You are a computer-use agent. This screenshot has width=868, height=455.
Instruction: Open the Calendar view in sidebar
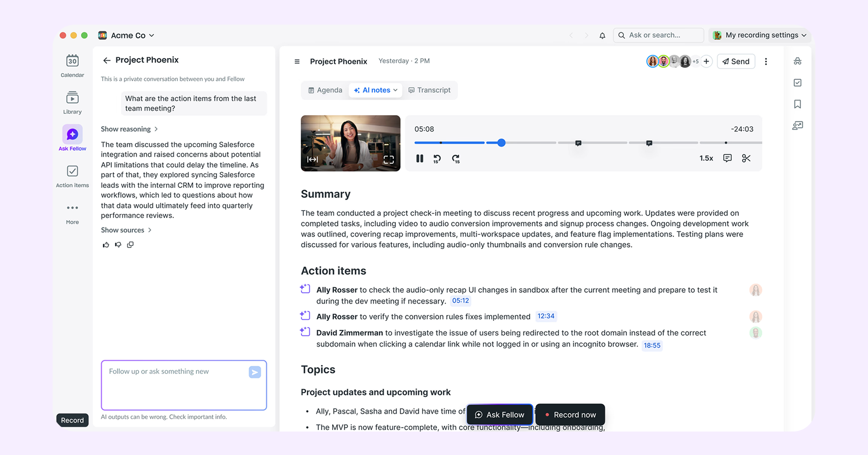click(x=72, y=65)
